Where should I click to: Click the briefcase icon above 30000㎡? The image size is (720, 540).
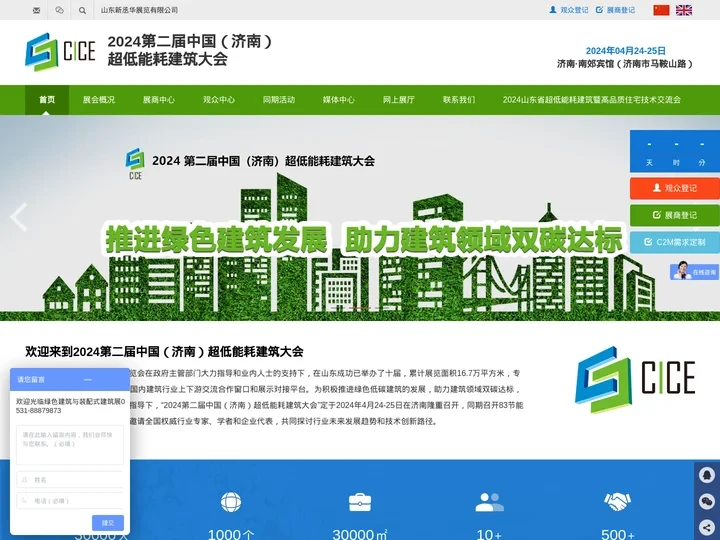tap(360, 502)
